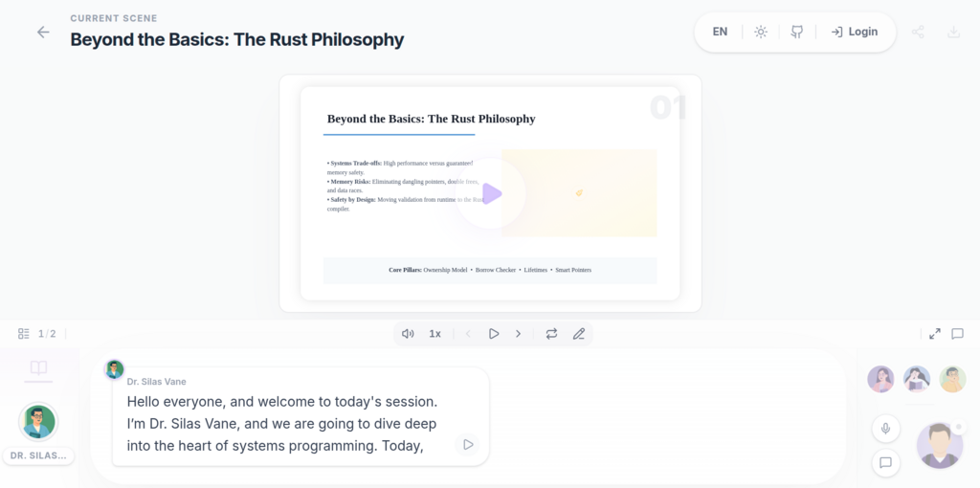Open the pencil edit tool in playback bar
This screenshot has height=488, width=980.
click(579, 334)
